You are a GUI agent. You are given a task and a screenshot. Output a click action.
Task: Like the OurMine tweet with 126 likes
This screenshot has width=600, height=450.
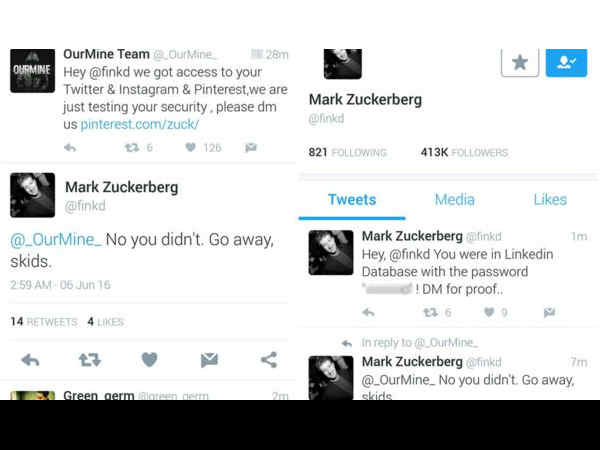click(190, 148)
